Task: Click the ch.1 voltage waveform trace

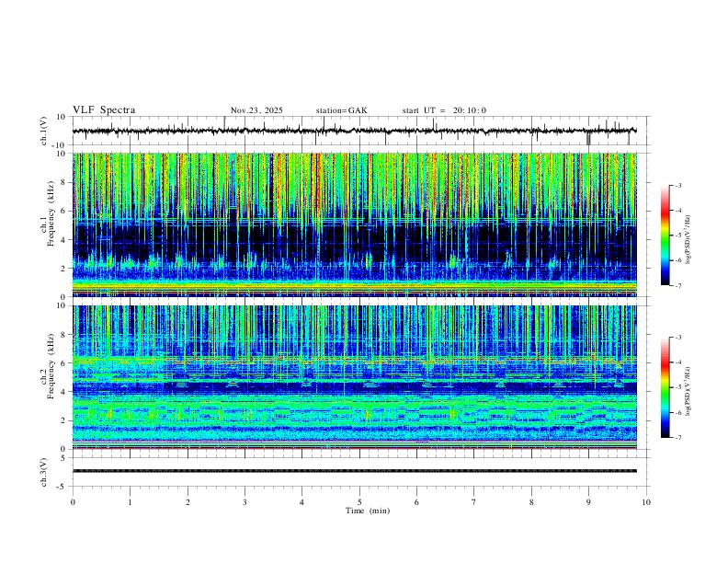Action: click(355, 131)
